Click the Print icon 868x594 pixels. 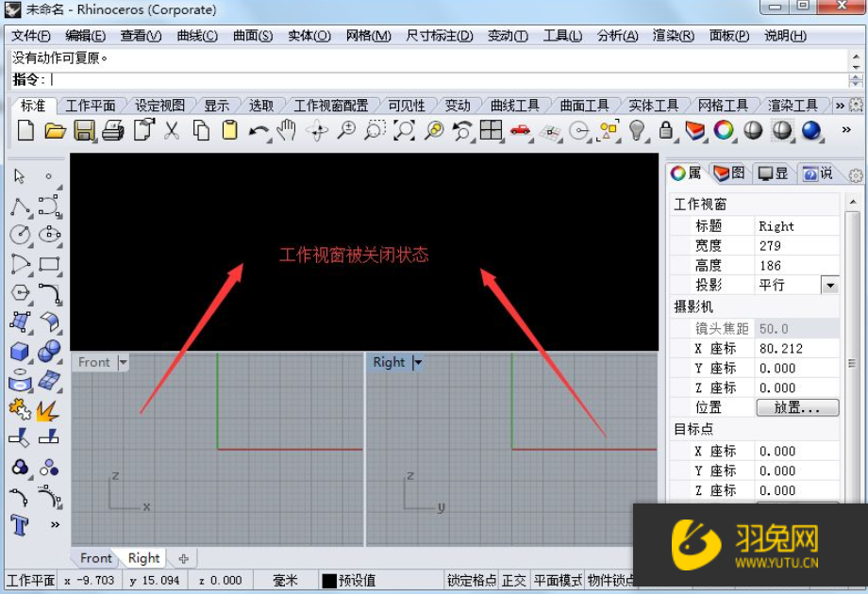[x=113, y=131]
